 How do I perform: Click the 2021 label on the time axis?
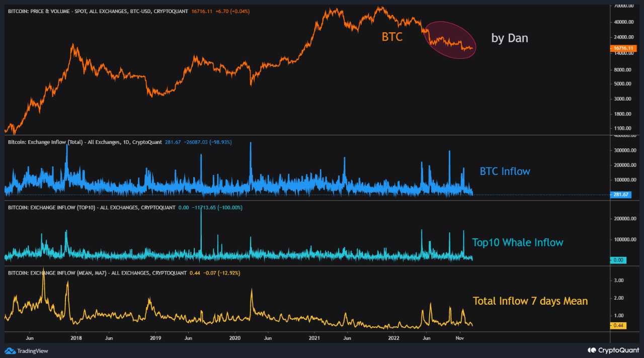point(314,338)
